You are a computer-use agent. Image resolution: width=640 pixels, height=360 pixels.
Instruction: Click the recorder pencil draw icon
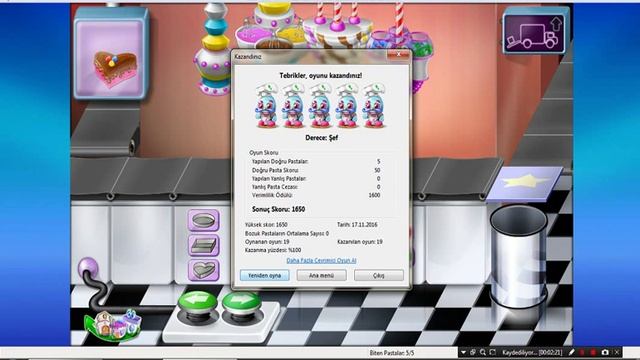[x=571, y=352]
